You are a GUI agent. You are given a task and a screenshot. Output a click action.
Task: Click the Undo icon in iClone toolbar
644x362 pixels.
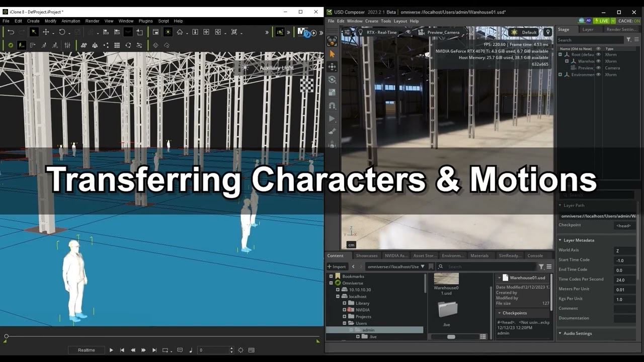point(11,32)
